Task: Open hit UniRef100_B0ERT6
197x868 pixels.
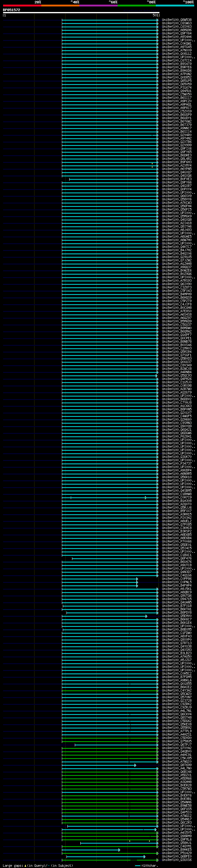Action: point(176,796)
